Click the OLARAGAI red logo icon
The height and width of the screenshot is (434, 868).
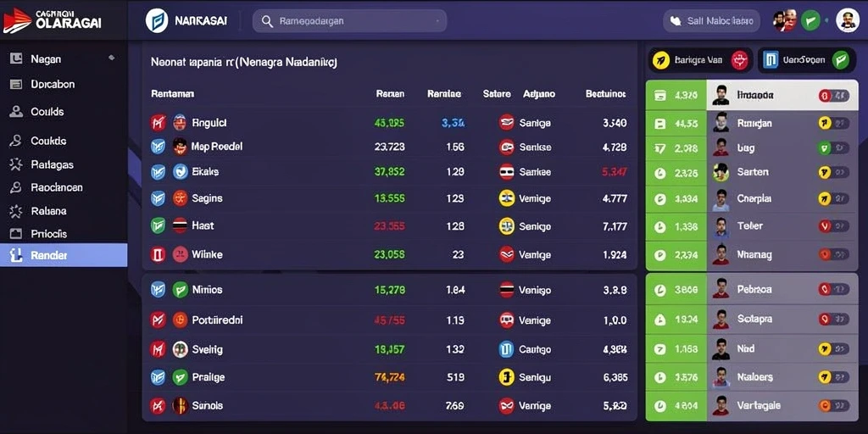17,20
